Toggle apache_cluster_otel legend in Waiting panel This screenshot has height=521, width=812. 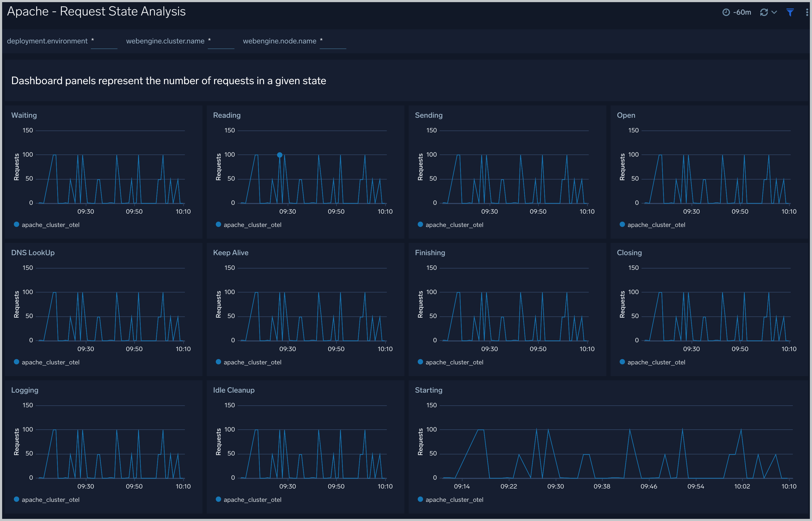pos(47,225)
